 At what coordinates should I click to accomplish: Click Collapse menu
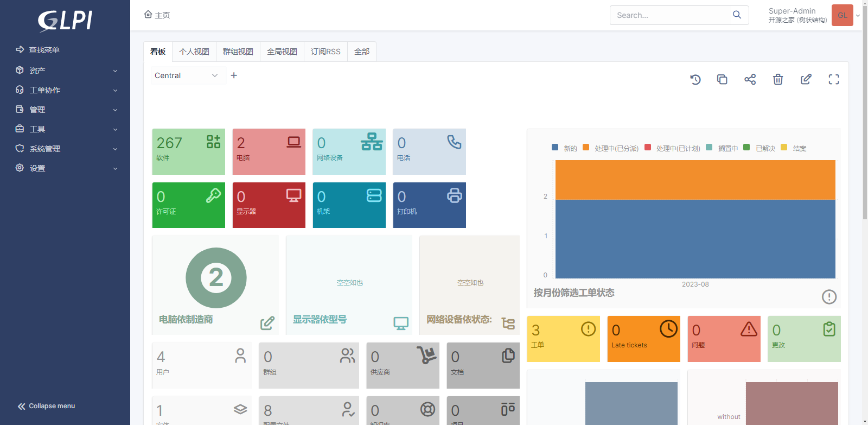pos(46,406)
